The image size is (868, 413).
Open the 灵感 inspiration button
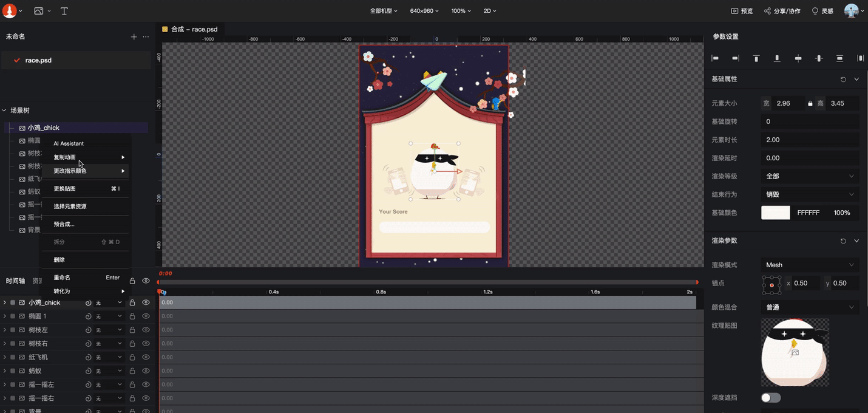(x=822, y=11)
